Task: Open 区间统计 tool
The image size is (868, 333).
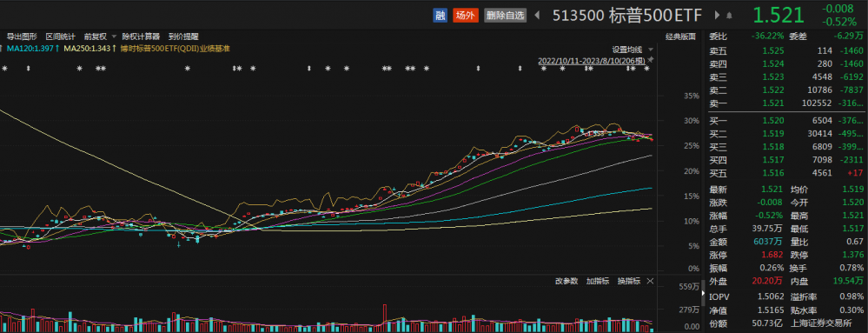Action: coord(60,37)
